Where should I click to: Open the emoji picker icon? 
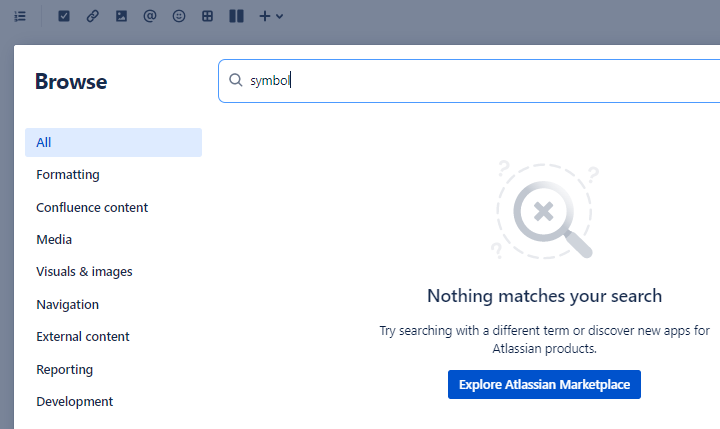(x=179, y=17)
